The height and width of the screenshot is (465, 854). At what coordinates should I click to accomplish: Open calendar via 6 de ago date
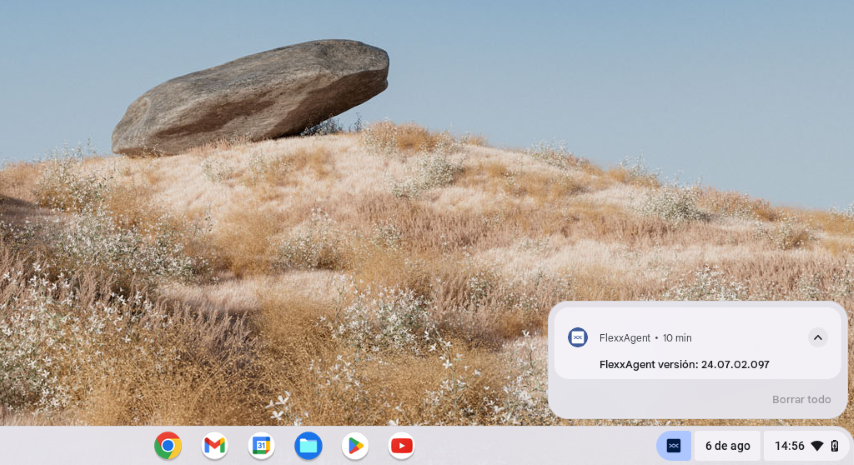728,446
